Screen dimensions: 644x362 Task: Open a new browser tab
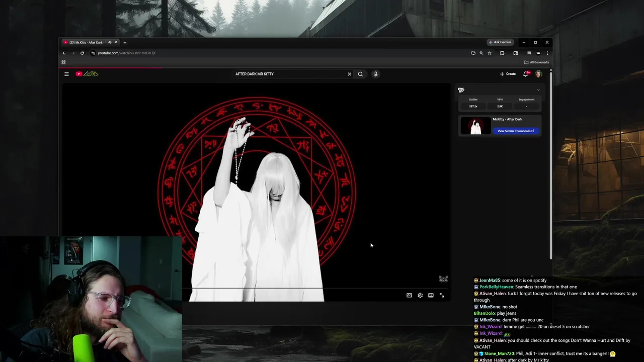click(125, 42)
